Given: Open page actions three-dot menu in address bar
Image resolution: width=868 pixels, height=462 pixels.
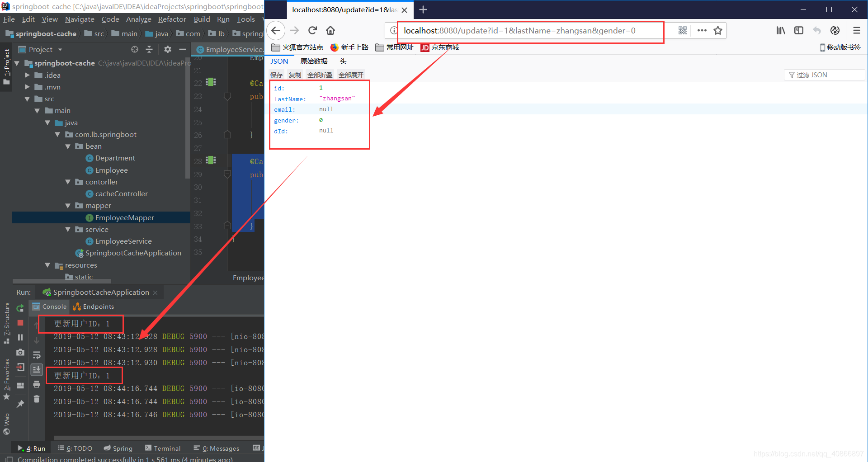Looking at the screenshot, I should [x=702, y=30].
